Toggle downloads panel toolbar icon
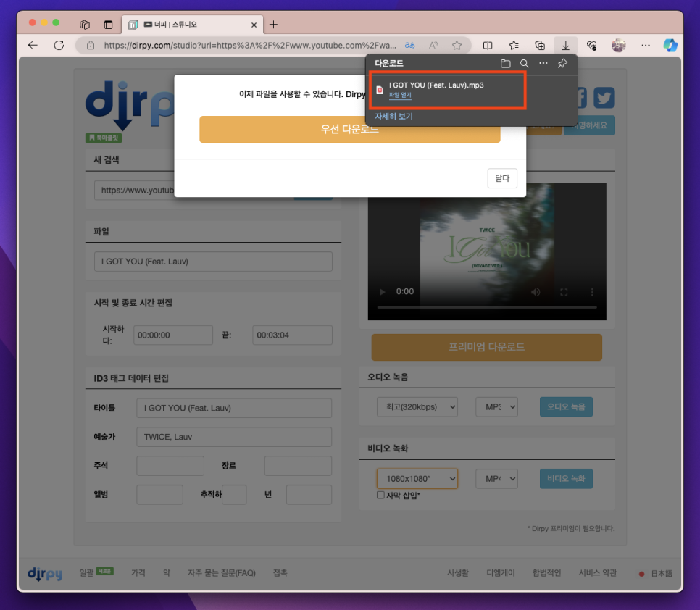This screenshot has height=610, width=700. [x=566, y=45]
